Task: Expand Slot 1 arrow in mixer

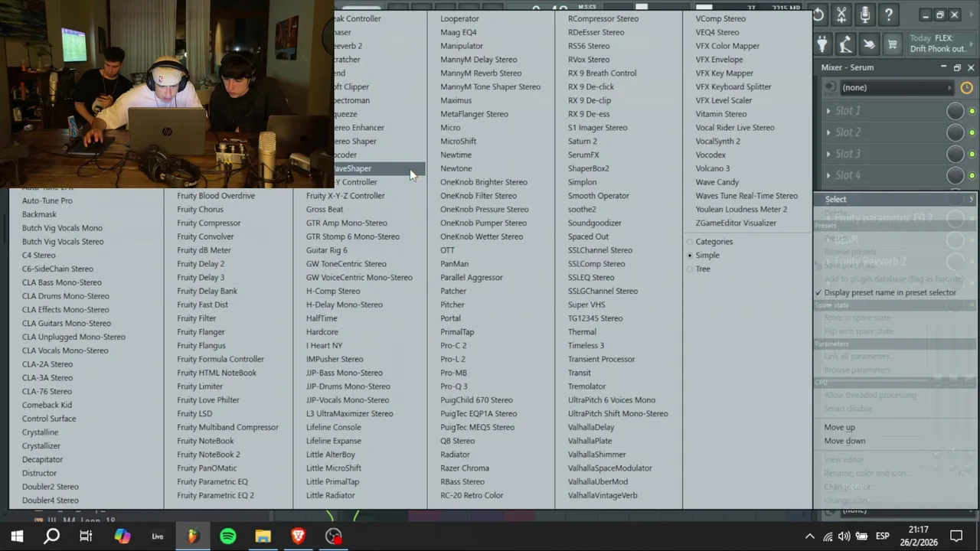Action: pos(828,111)
